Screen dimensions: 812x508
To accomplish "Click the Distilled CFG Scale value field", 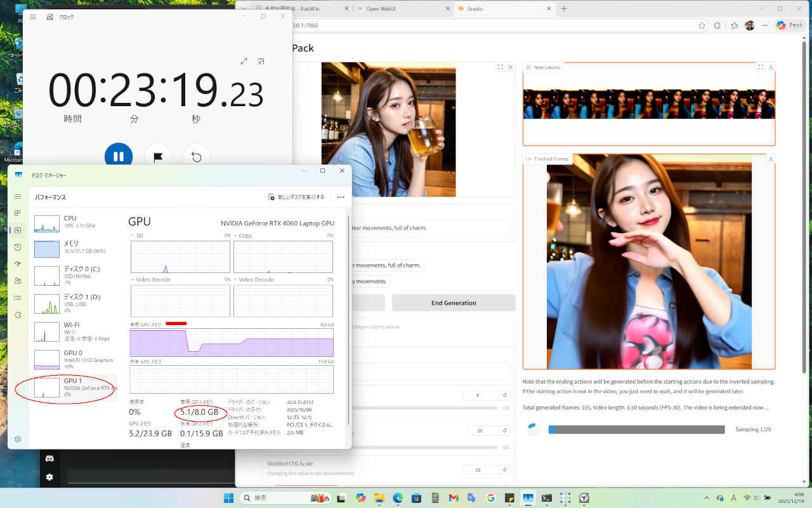I will point(480,470).
